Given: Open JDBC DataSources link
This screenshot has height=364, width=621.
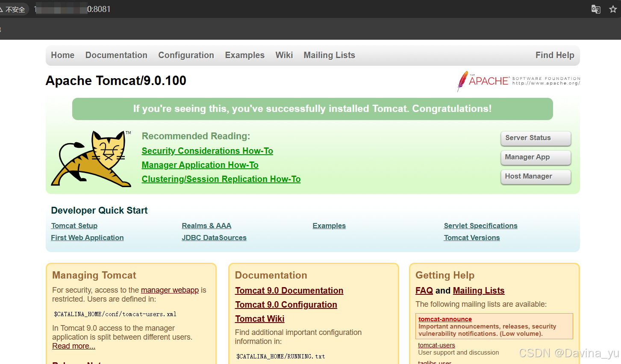Looking at the screenshot, I should [x=214, y=238].
